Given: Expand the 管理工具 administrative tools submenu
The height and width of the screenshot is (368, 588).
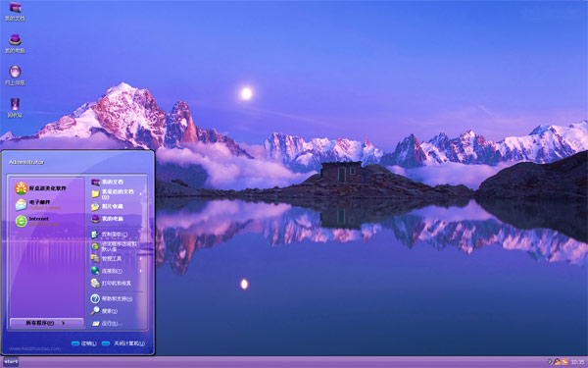Looking at the screenshot, I should (x=117, y=259).
